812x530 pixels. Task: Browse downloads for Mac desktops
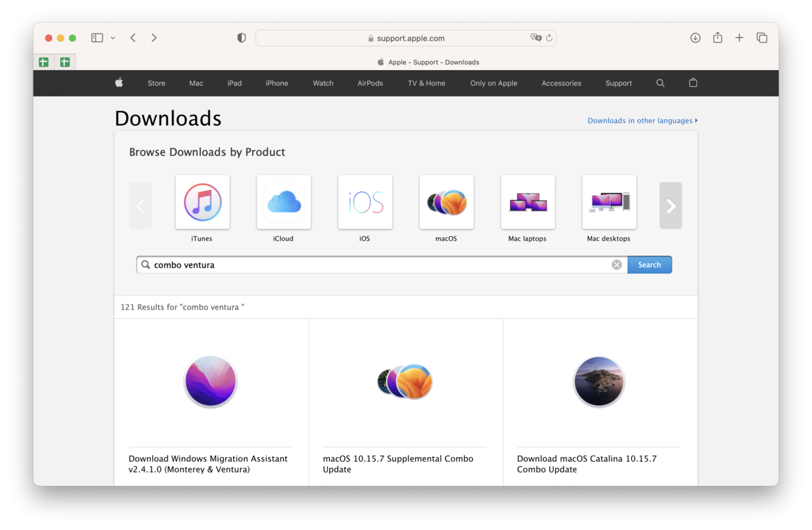pos(609,202)
